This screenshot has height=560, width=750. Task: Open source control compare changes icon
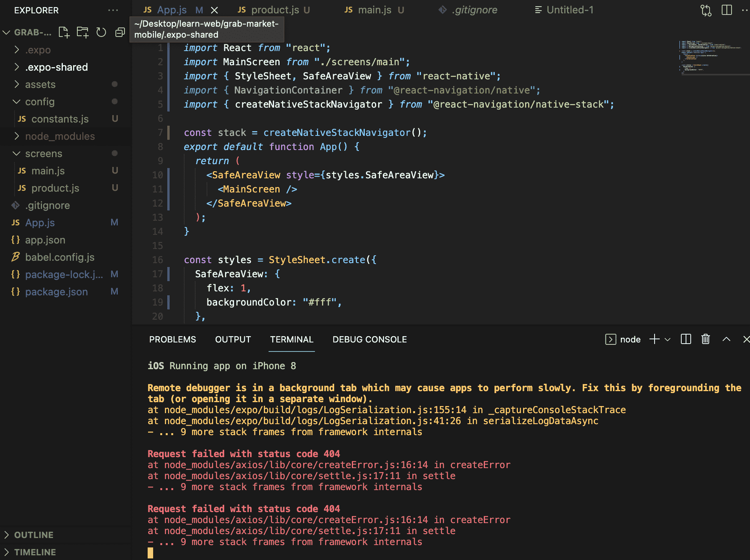(706, 10)
